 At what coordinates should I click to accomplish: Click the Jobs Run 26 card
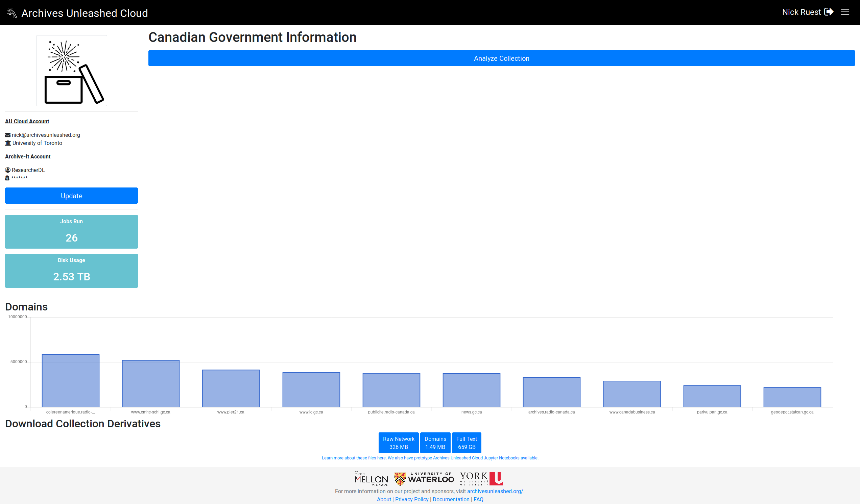[71, 232]
